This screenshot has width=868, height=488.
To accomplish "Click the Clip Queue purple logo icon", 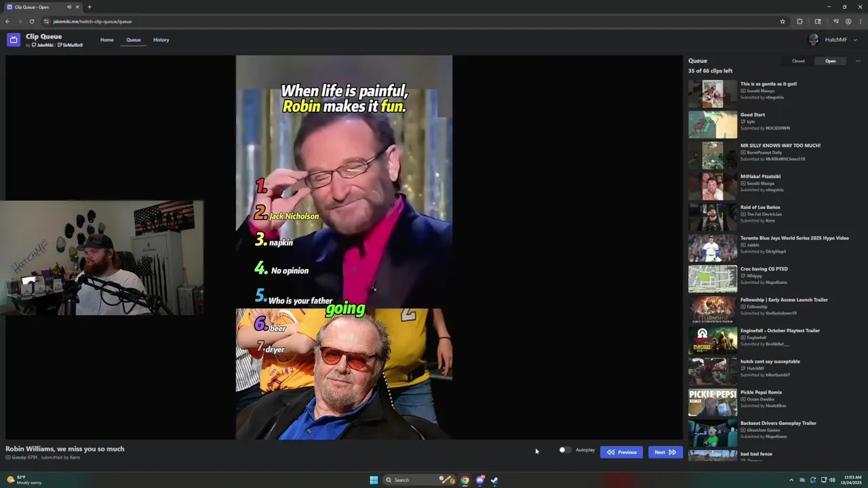I will (14, 40).
